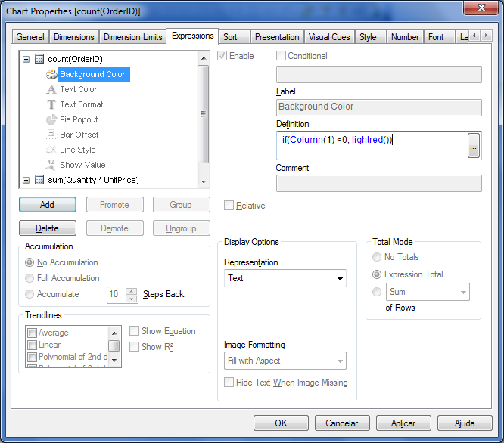The height and width of the screenshot is (443, 504).
Task: Select No Totals radio button
Action: pos(377,257)
